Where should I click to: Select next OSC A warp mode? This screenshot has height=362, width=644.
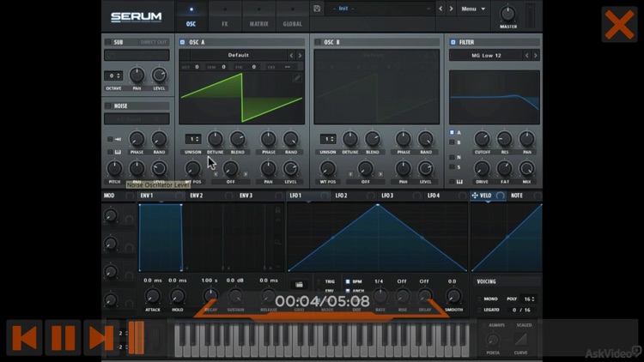coord(246,174)
